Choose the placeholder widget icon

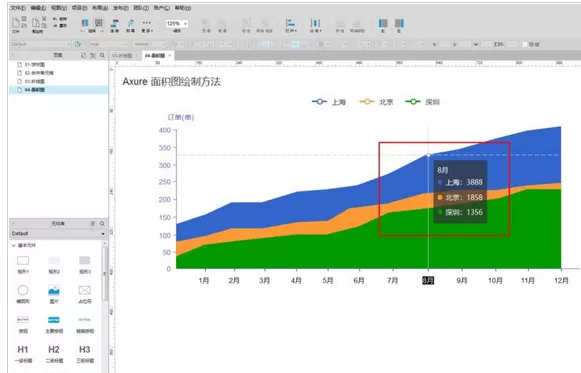[x=84, y=290]
